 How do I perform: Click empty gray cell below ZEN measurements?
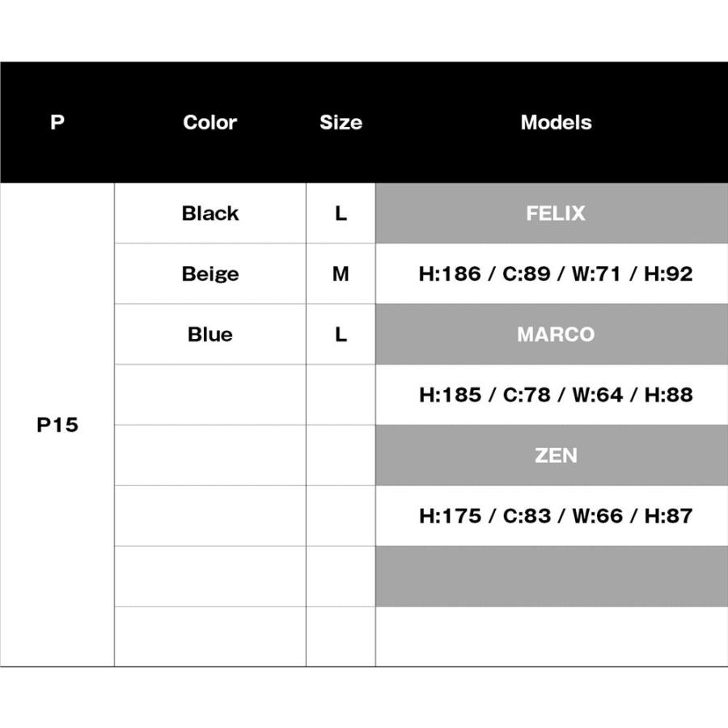[552, 576]
